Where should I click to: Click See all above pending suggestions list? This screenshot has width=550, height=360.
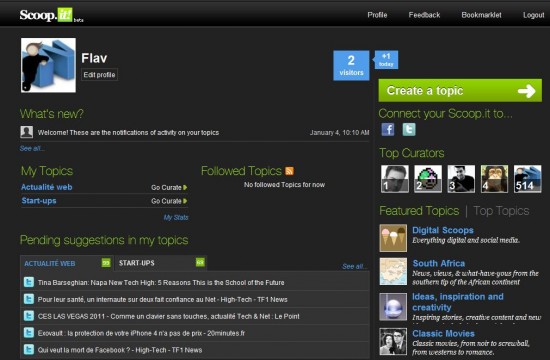[354, 266]
